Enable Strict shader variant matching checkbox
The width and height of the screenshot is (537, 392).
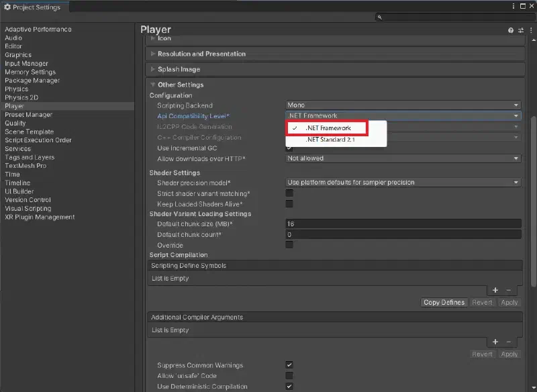coord(289,193)
